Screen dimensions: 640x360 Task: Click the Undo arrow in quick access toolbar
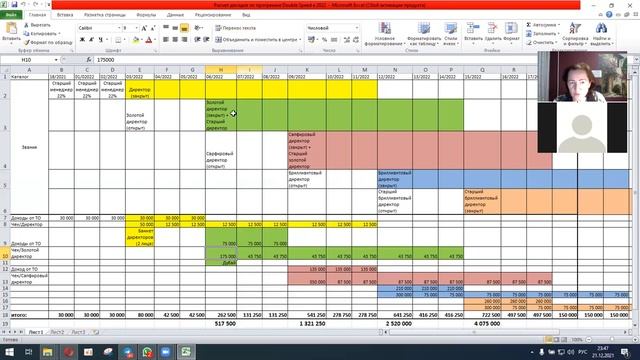point(24,4)
